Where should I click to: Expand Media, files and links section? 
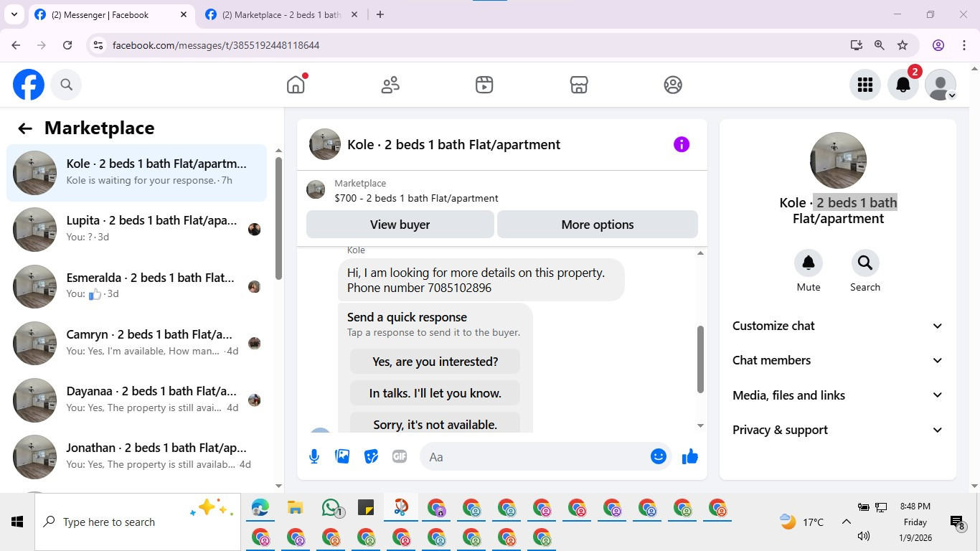(x=838, y=395)
